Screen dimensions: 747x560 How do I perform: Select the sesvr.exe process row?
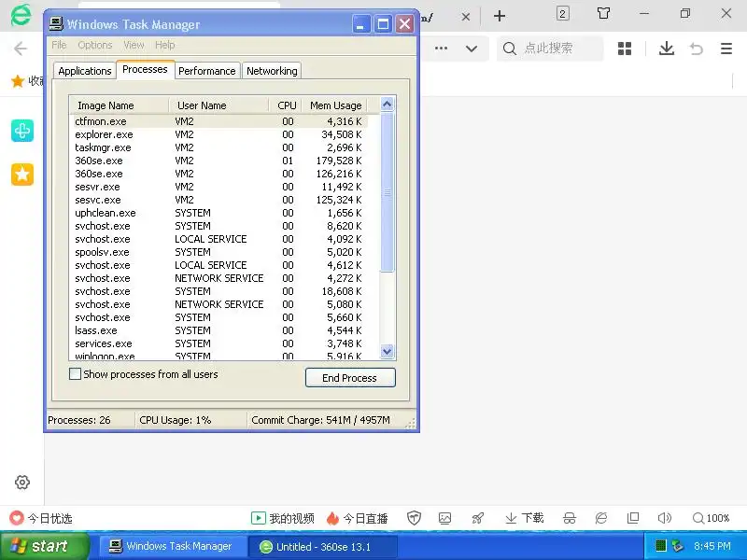pyautogui.click(x=218, y=188)
